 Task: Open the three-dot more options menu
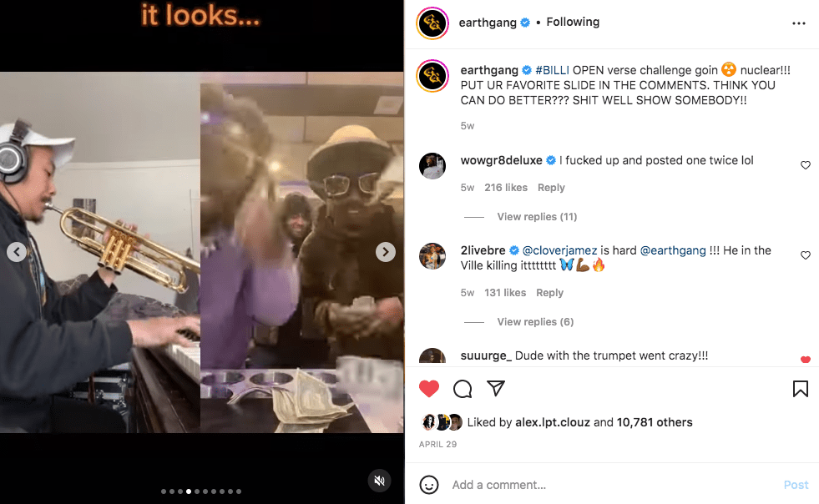799,23
